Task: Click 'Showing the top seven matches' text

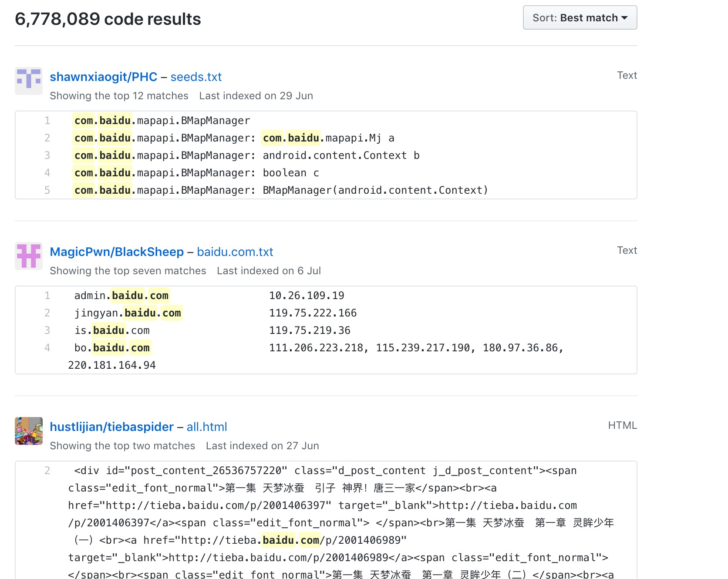Action: point(128,271)
